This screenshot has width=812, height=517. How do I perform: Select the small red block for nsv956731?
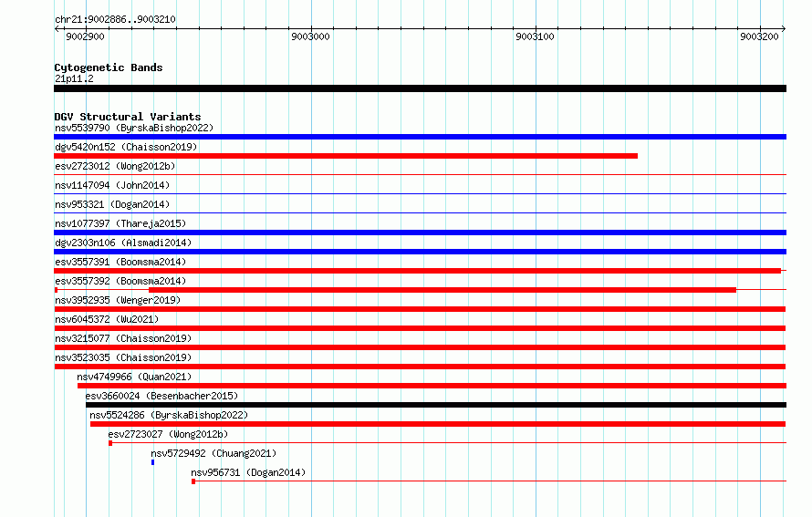click(193, 481)
